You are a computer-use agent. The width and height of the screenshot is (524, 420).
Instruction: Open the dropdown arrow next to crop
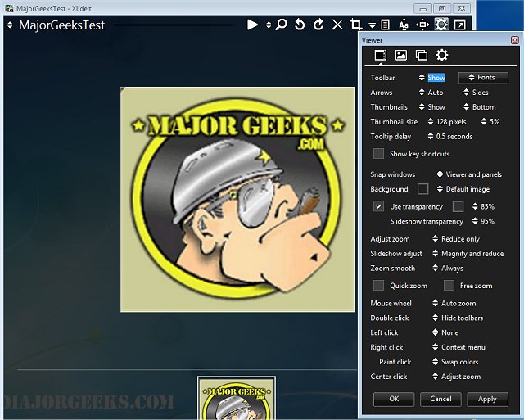click(372, 25)
